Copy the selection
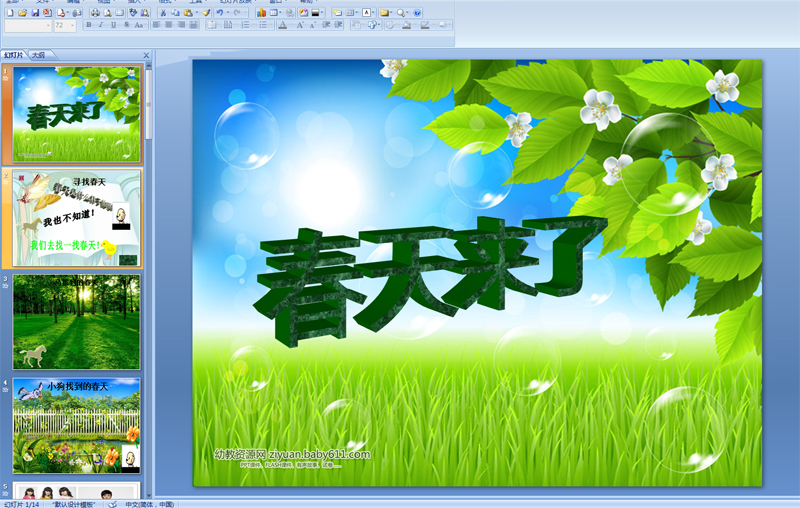The width and height of the screenshot is (800, 508). pyautogui.click(x=175, y=13)
